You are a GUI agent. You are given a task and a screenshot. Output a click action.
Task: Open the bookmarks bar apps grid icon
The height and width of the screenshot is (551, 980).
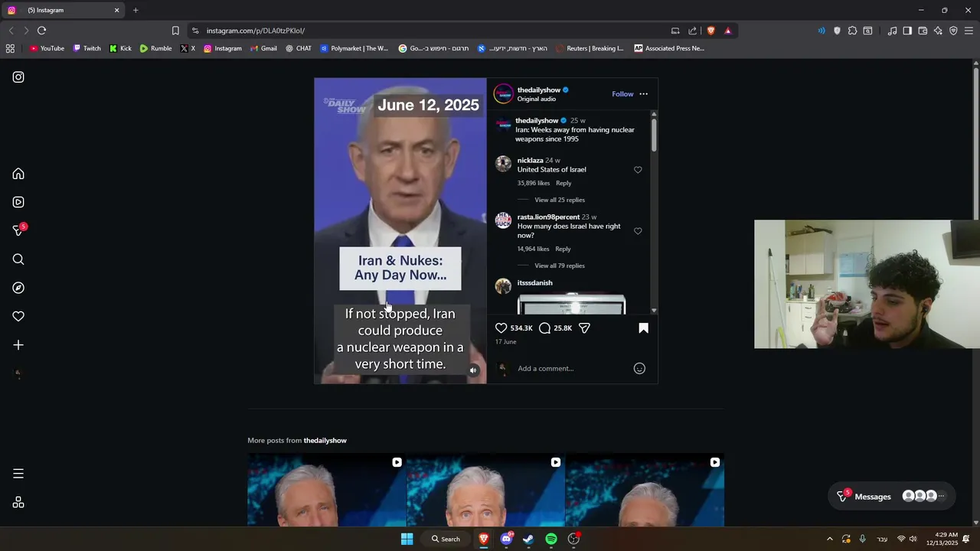(10, 48)
